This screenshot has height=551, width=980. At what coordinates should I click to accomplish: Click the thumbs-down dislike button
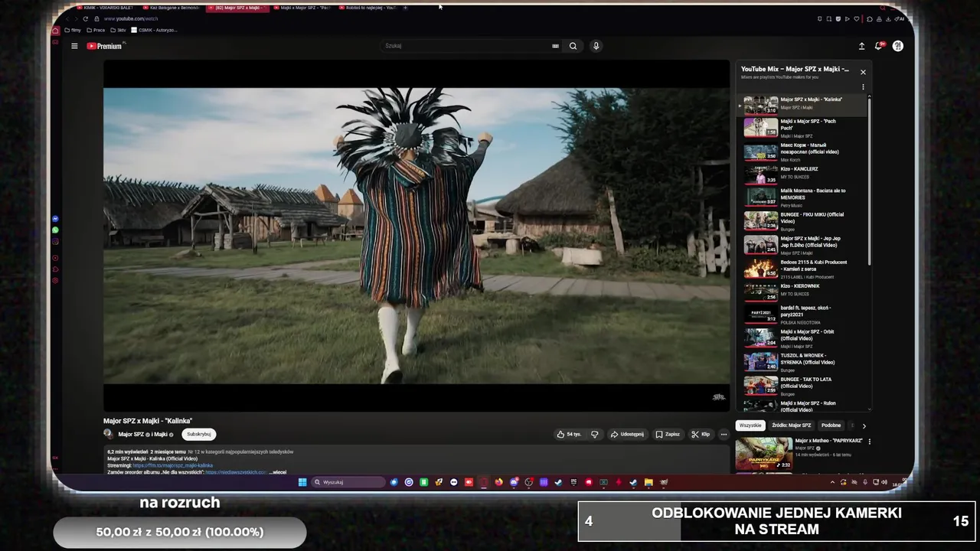(x=594, y=434)
